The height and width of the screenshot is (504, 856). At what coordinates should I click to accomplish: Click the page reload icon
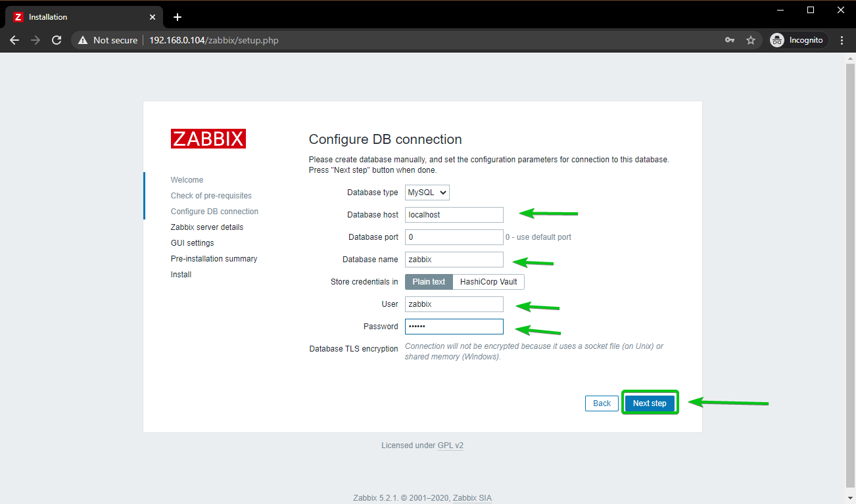click(57, 40)
